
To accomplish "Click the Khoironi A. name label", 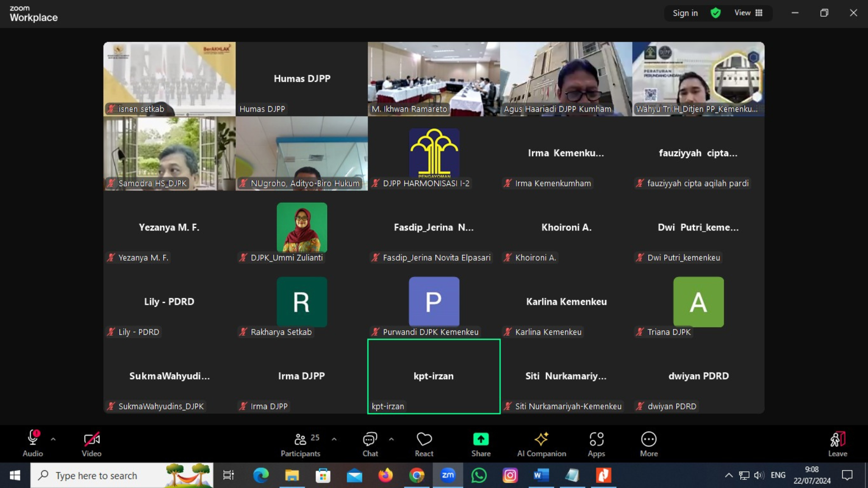I will (x=536, y=258).
